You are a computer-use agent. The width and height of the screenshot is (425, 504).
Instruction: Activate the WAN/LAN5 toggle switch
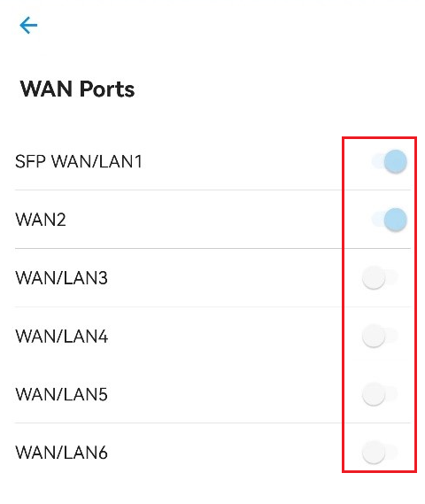pos(380,394)
